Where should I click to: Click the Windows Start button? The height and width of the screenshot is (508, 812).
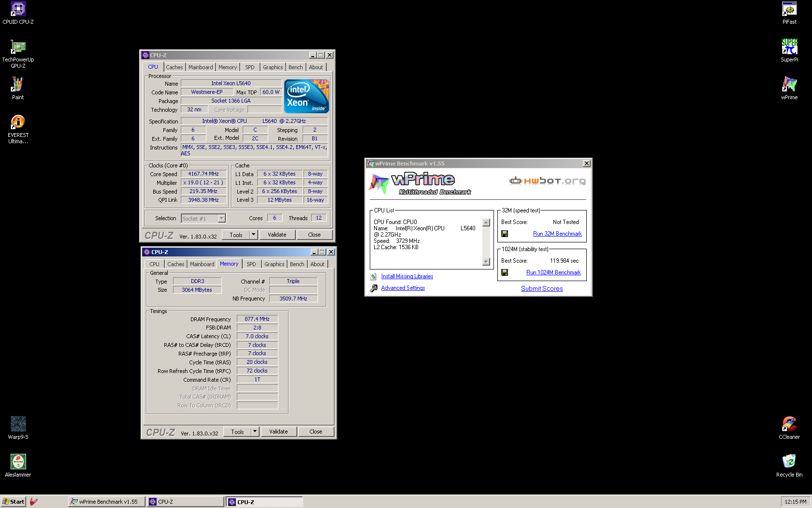(13, 502)
